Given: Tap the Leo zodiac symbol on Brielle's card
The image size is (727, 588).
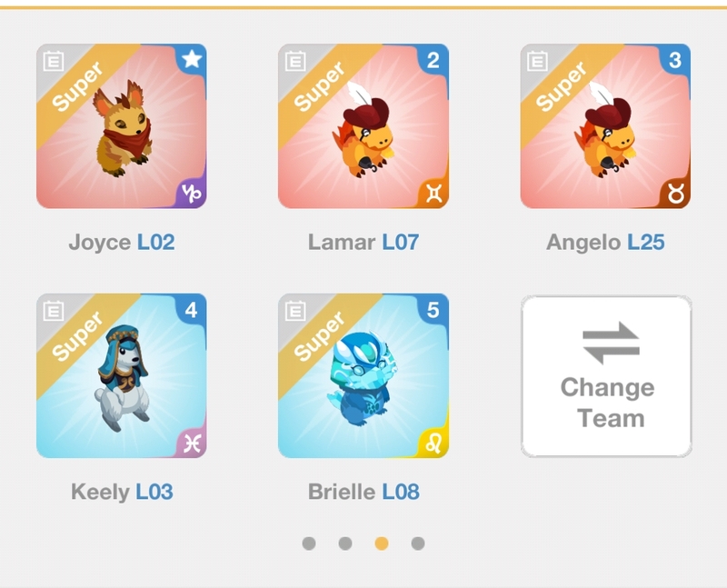Looking at the screenshot, I should click(434, 443).
